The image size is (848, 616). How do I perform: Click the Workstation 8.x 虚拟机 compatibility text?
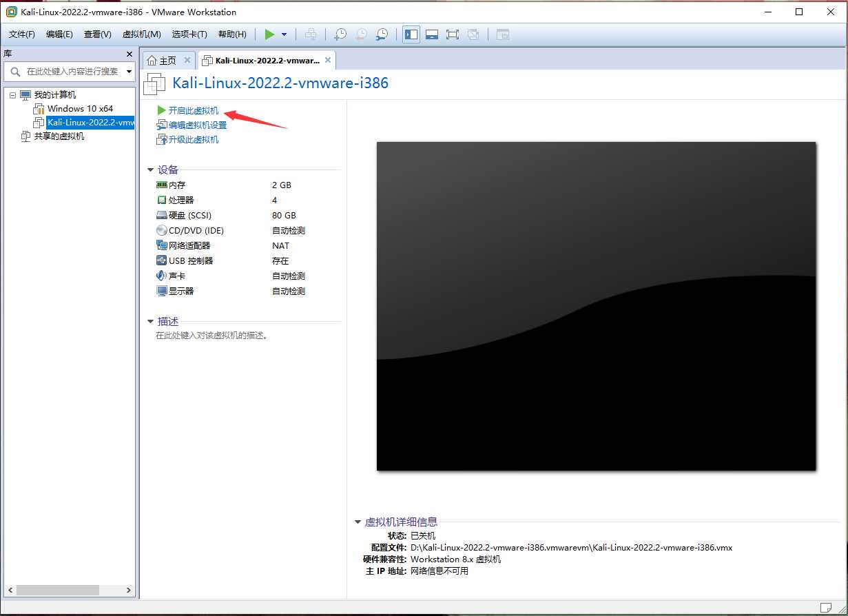click(x=456, y=559)
